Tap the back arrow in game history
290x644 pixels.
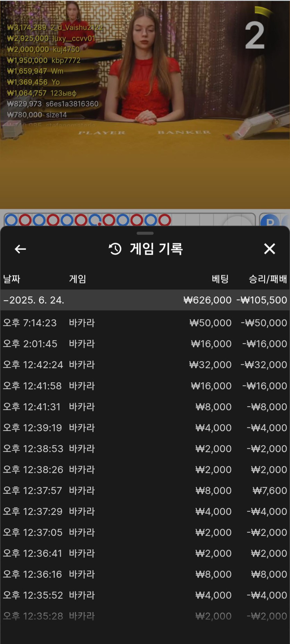[20, 249]
